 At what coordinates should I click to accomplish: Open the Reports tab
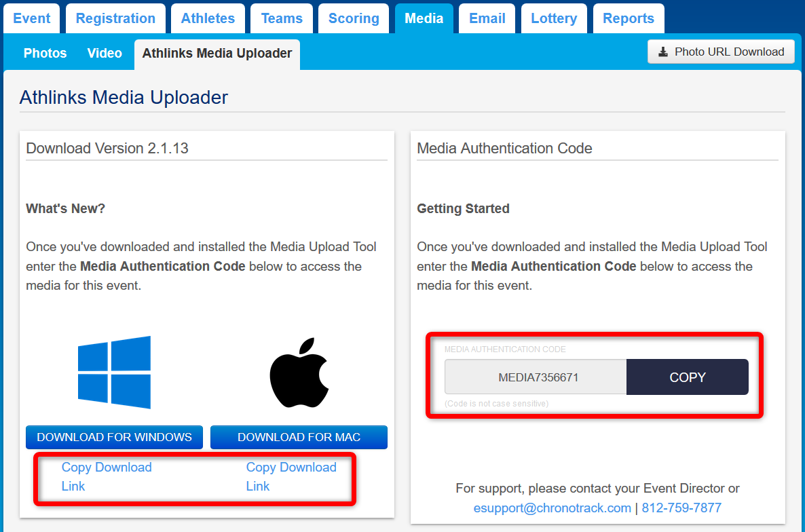(x=629, y=18)
